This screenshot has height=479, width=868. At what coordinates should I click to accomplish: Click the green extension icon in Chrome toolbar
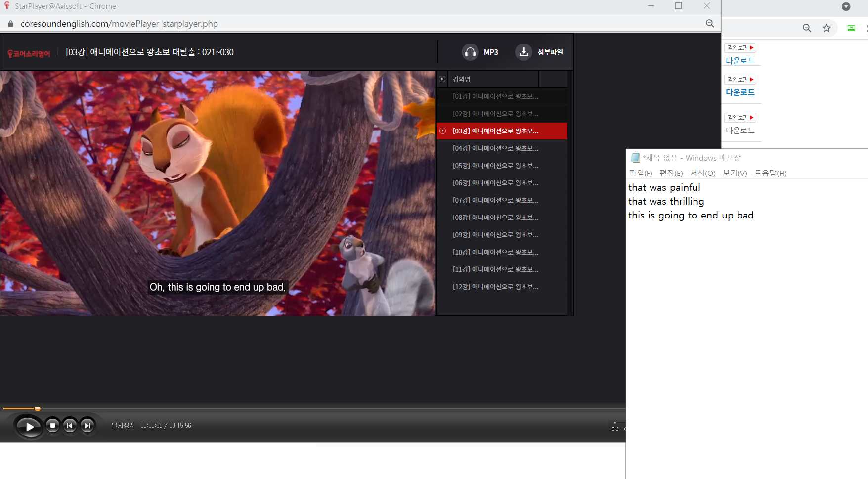851,28
